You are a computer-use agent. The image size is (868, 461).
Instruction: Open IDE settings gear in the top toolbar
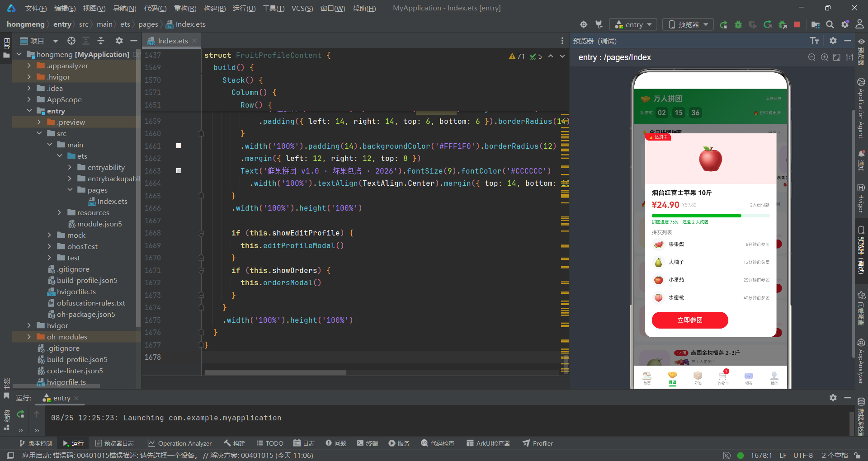(x=845, y=24)
